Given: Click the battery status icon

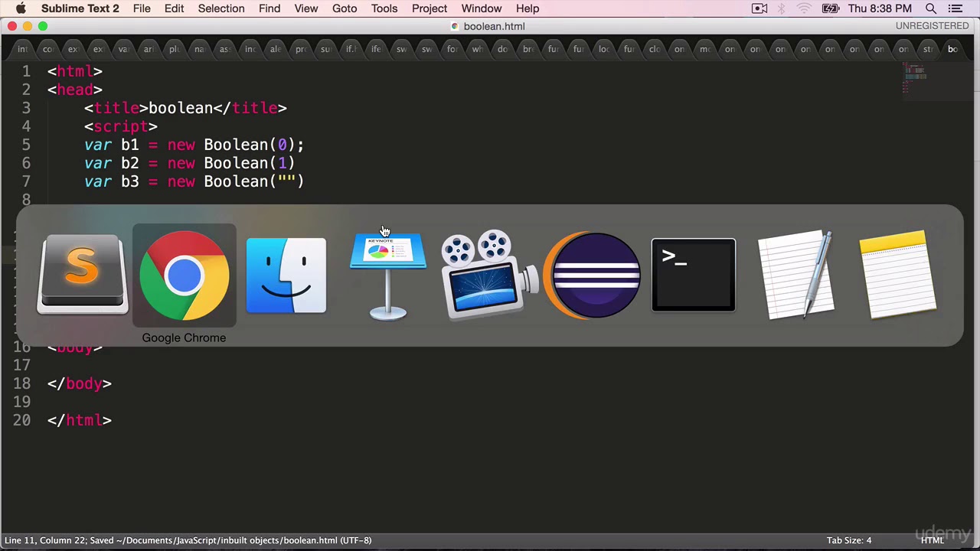Looking at the screenshot, I should coord(830,8).
